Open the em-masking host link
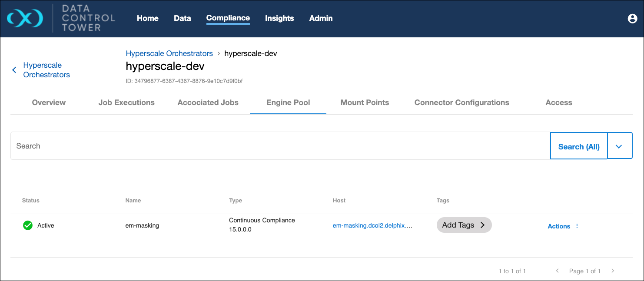Viewport: 644px width, 281px height. (372, 225)
